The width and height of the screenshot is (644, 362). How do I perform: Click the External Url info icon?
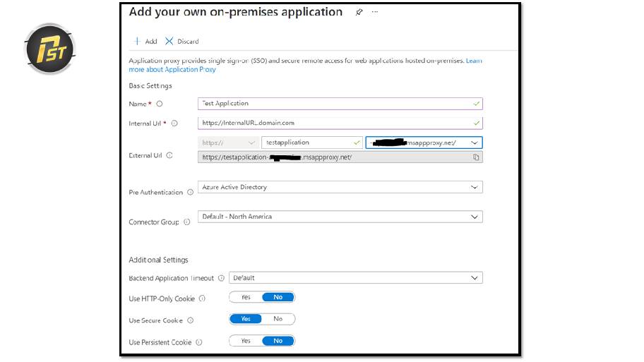tap(169, 155)
